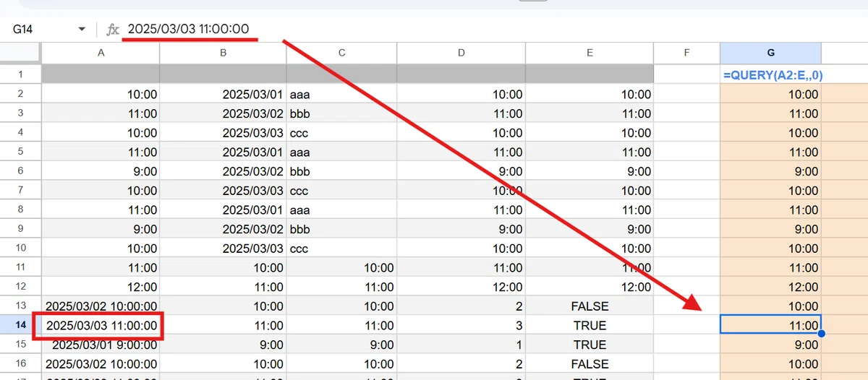868x380 pixels.
Task: Click cell E2 showing 10:00
Action: [590, 94]
